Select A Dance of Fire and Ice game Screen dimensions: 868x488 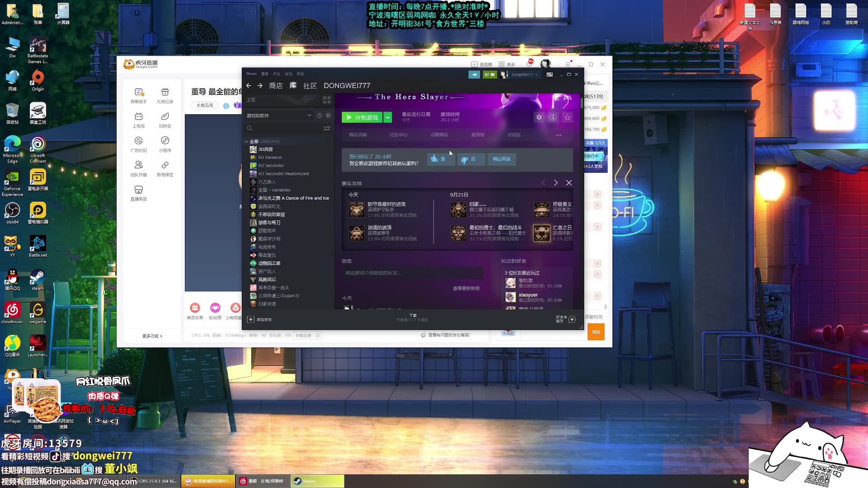pyautogui.click(x=293, y=198)
